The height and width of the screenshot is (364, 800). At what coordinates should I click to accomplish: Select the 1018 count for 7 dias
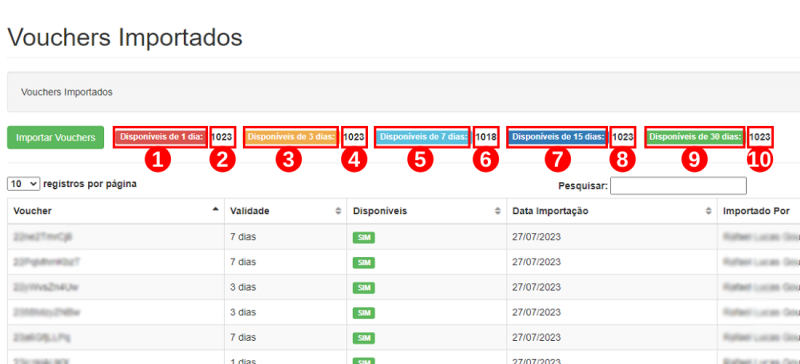(486, 137)
